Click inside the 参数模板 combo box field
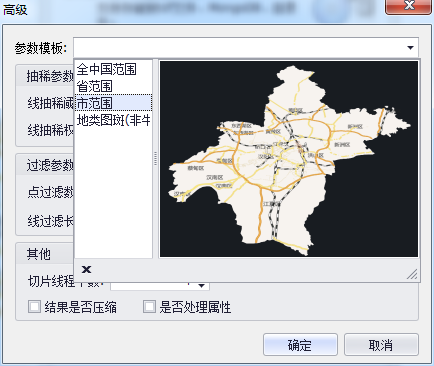The height and width of the screenshot is (366, 434). coord(239,48)
